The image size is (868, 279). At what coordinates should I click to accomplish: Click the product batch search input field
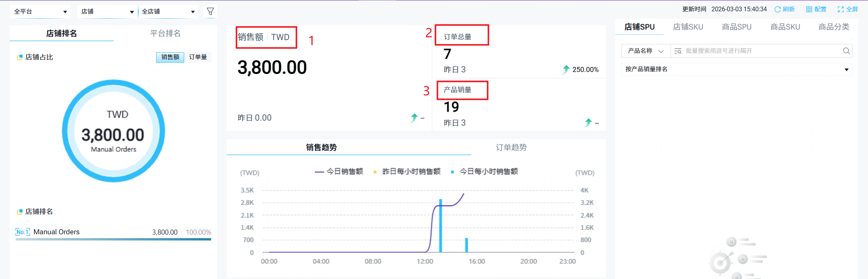pos(759,51)
